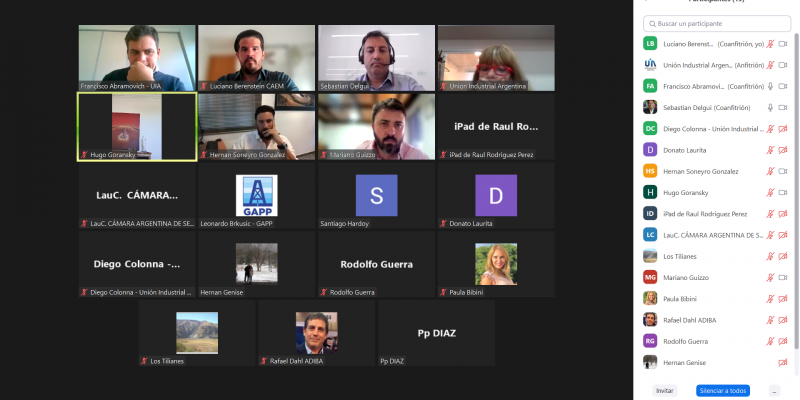Select Luciano Berenstein CAEM video tile
This screenshot has width=800, height=400.
[x=257, y=58]
